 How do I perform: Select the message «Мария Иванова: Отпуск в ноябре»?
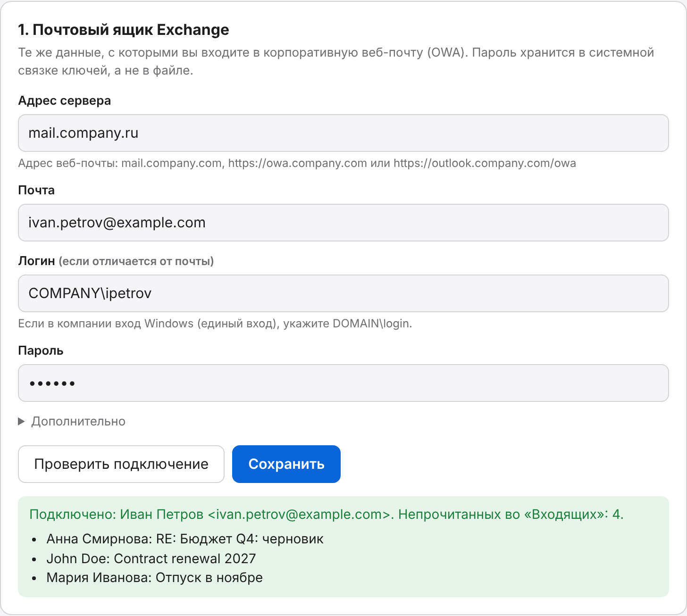click(x=155, y=578)
